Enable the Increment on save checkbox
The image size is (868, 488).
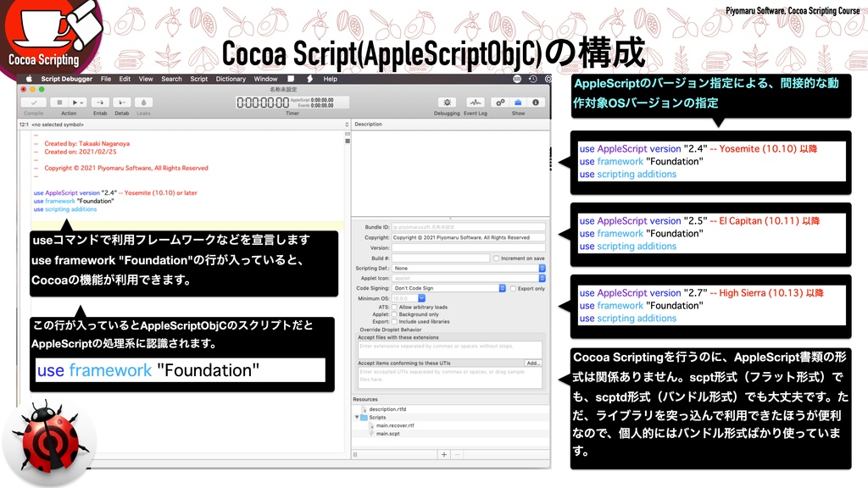click(496, 258)
